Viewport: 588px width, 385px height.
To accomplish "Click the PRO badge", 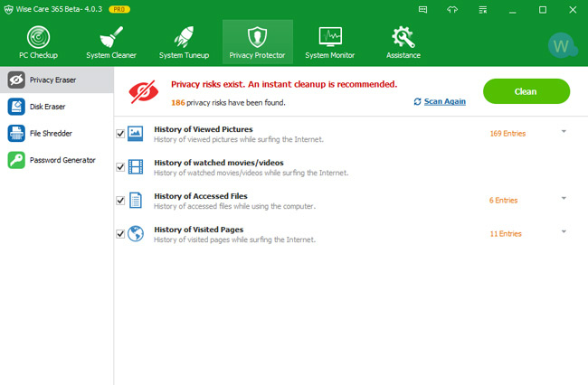I will click(x=119, y=9).
